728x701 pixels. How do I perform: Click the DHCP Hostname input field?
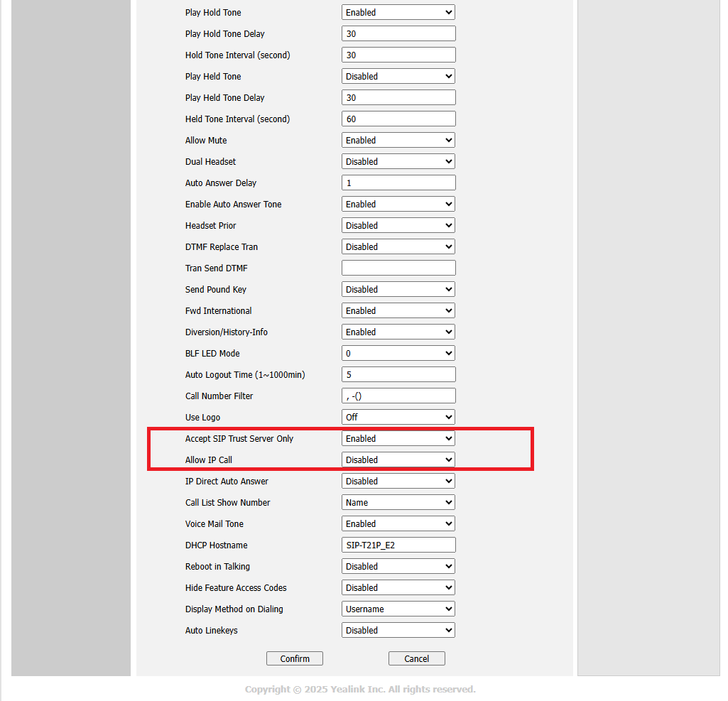pos(398,545)
